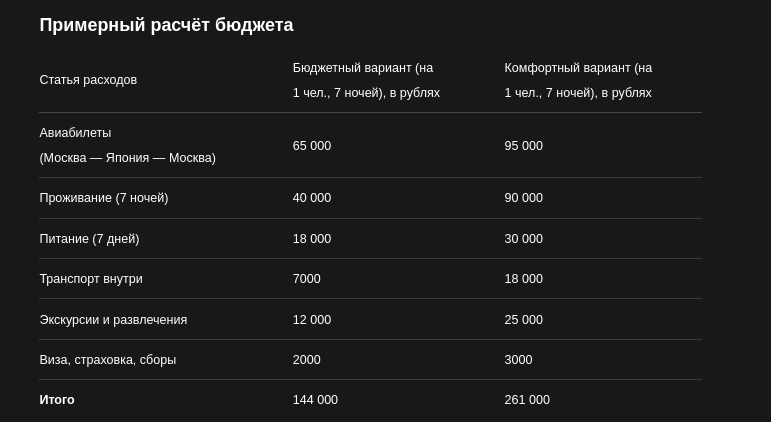The width and height of the screenshot is (771, 422).
Task: Select the Виза, страховка, сборы cell
Action: pyautogui.click(x=108, y=360)
